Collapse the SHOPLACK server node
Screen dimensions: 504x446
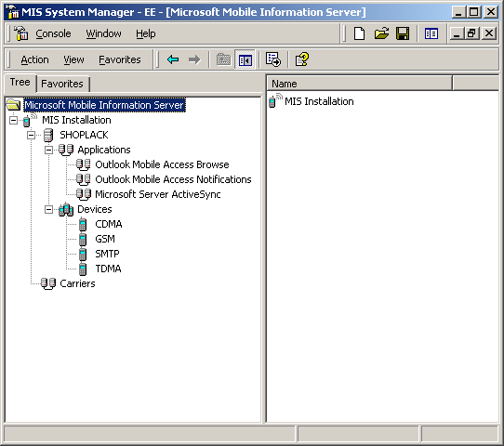tap(32, 135)
